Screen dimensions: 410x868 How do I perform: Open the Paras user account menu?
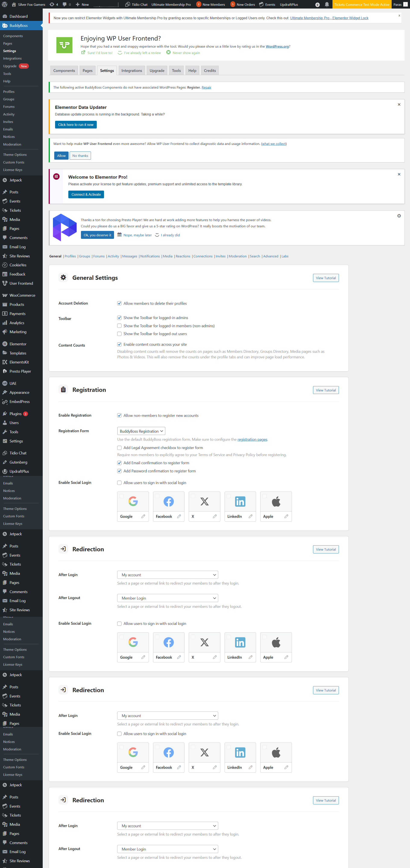tap(401, 4)
